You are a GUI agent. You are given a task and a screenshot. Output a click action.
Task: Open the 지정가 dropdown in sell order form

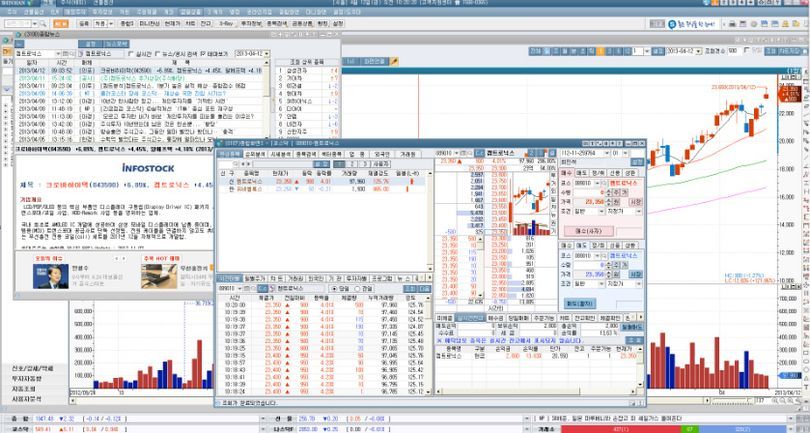[x=640, y=284]
